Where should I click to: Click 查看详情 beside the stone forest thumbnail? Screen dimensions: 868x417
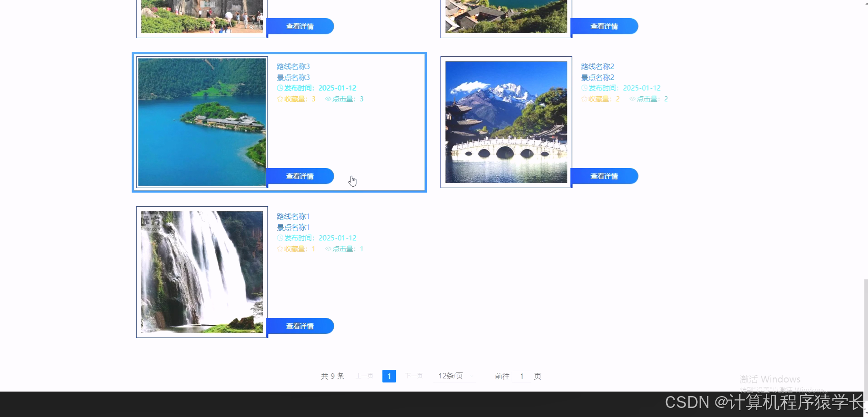[x=300, y=26]
